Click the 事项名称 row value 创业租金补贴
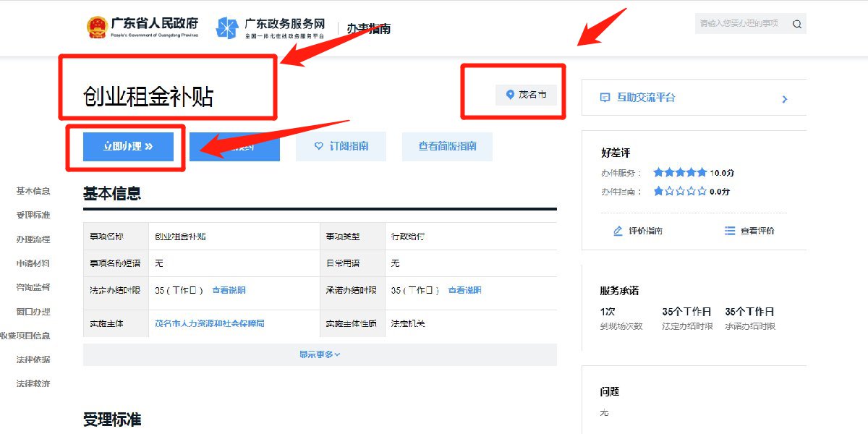Viewport: 868px width, 434px height. [x=180, y=237]
